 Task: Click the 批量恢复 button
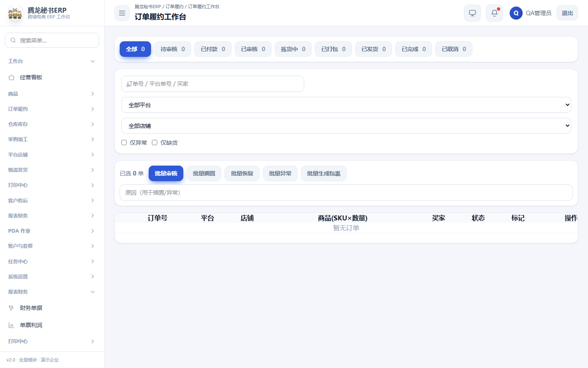(242, 173)
